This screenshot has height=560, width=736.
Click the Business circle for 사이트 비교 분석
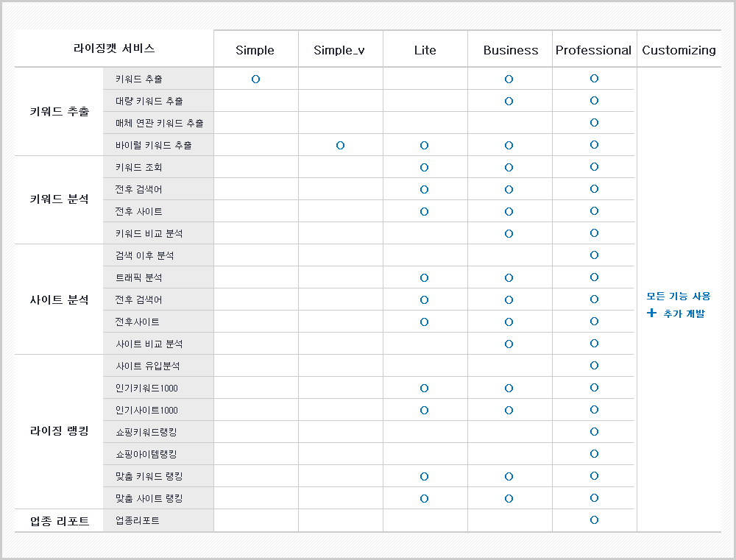pos(509,344)
